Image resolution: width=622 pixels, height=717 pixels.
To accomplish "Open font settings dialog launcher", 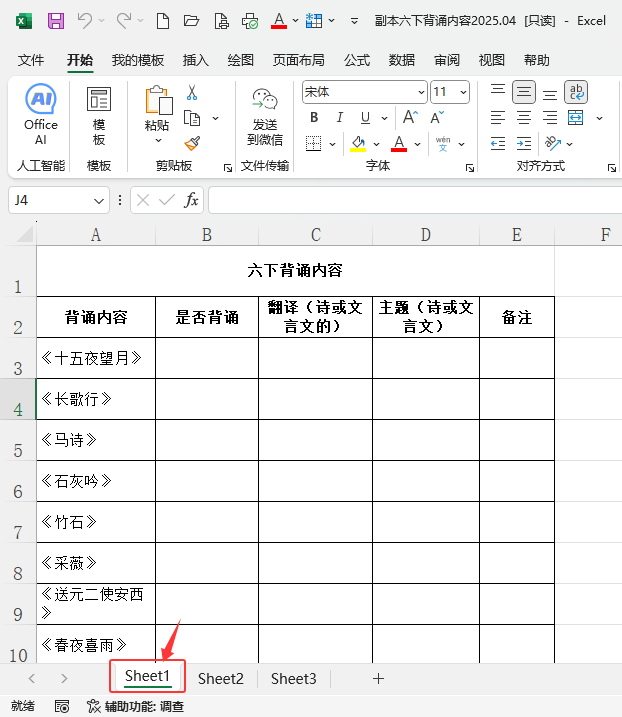I will click(469, 168).
